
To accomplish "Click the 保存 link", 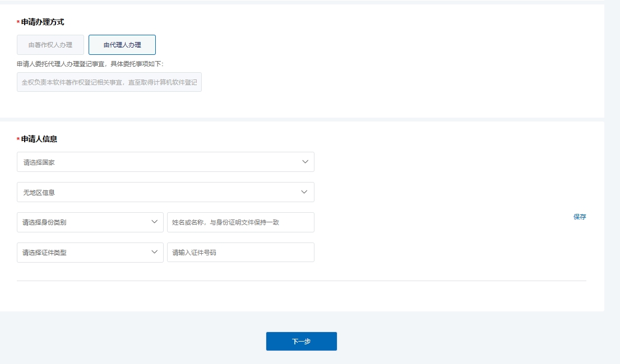I will 579,217.
